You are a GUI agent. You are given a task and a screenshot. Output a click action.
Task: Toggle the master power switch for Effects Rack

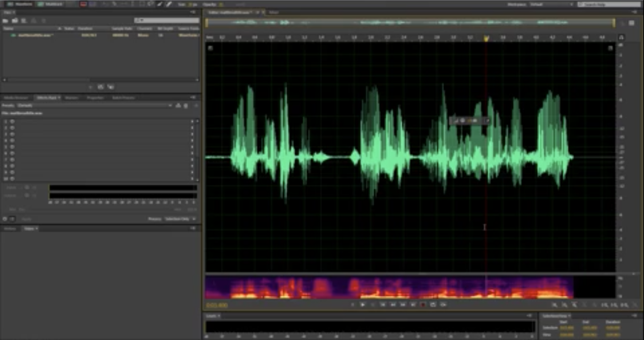pyautogui.click(x=5, y=219)
